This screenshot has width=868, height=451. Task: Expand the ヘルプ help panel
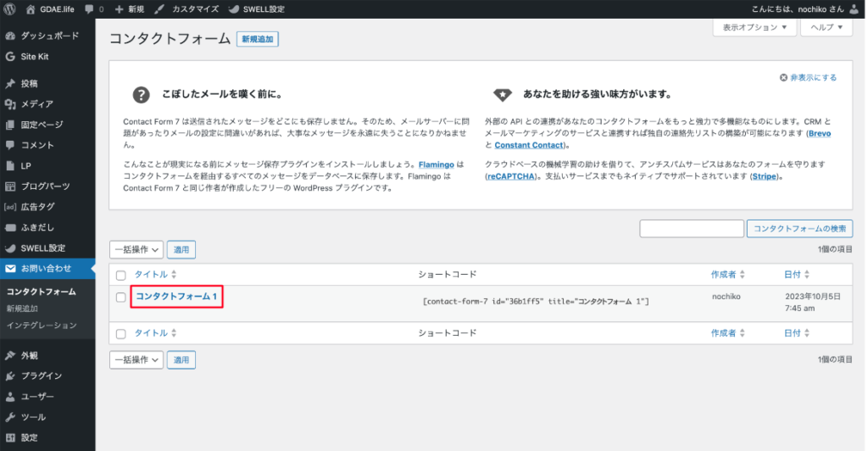click(x=826, y=27)
